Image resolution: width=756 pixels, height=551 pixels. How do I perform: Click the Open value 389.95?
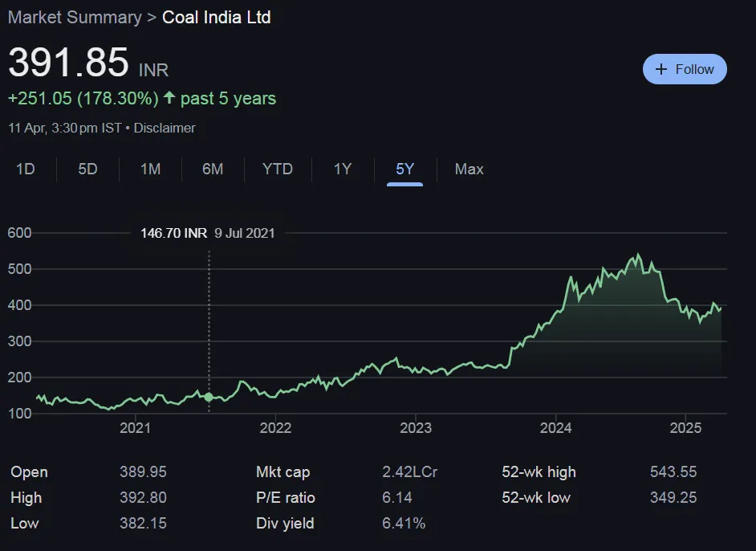(143, 471)
